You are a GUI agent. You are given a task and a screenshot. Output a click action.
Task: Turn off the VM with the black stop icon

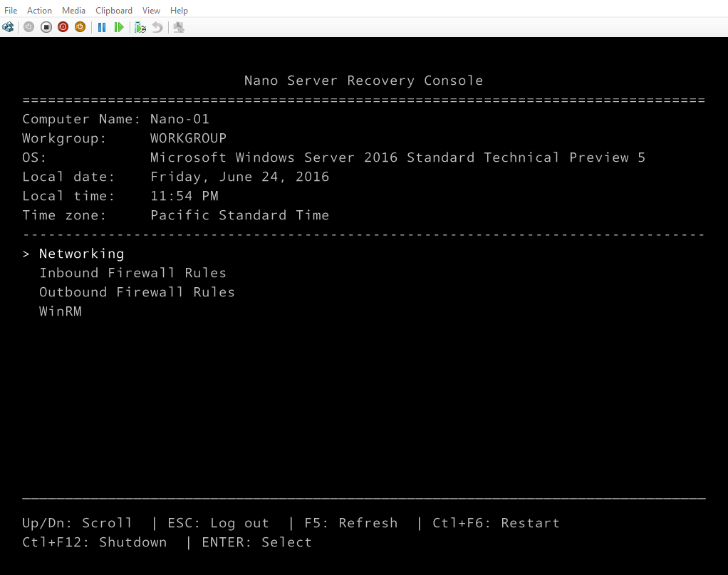pyautogui.click(x=46, y=27)
